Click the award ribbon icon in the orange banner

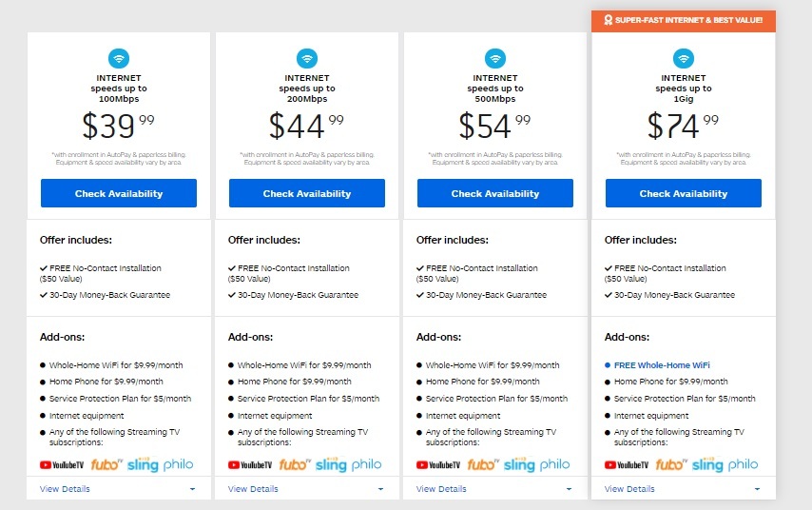click(608, 20)
